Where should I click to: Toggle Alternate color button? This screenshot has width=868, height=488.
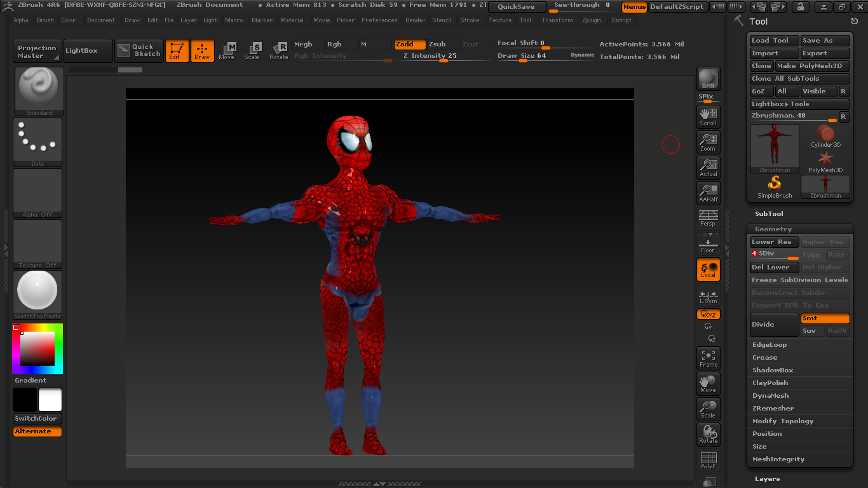tap(37, 431)
